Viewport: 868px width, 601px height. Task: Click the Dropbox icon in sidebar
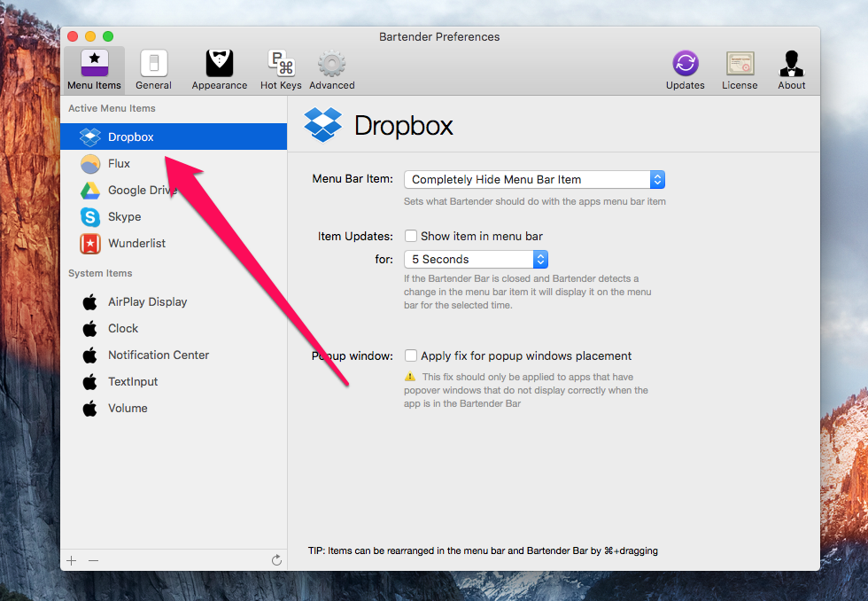pyautogui.click(x=90, y=137)
